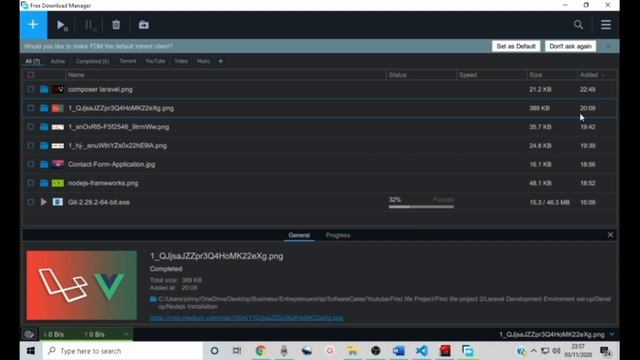640x360 pixels.
Task: Check the nodejs-frameworks.png checkbox
Action: point(31,183)
